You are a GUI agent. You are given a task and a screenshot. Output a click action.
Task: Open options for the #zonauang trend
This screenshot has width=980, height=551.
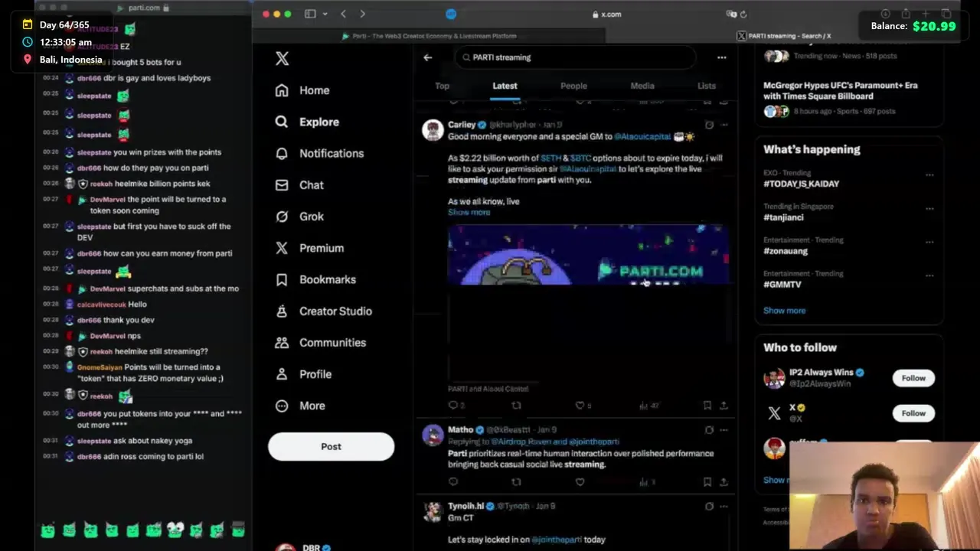pyautogui.click(x=929, y=242)
